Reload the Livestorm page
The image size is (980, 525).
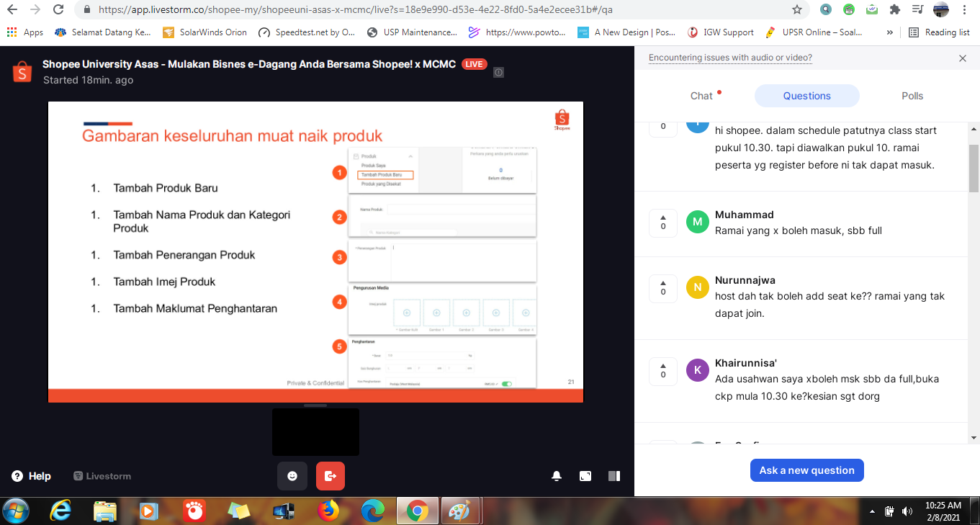[x=58, y=10]
